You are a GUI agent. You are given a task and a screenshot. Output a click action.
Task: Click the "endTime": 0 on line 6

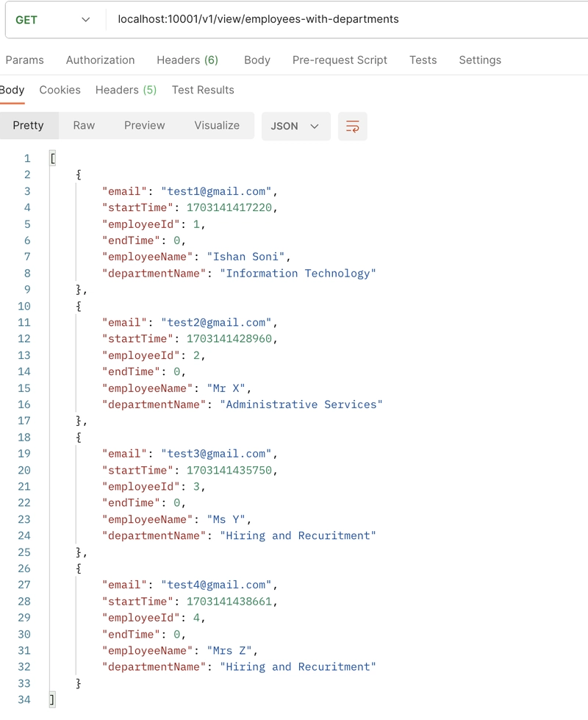(143, 240)
